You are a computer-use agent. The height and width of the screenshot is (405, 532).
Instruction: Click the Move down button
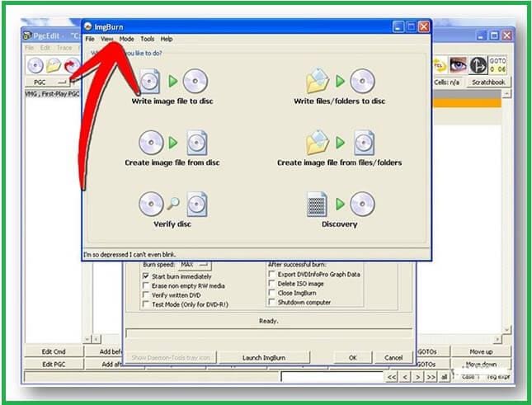pos(481,364)
